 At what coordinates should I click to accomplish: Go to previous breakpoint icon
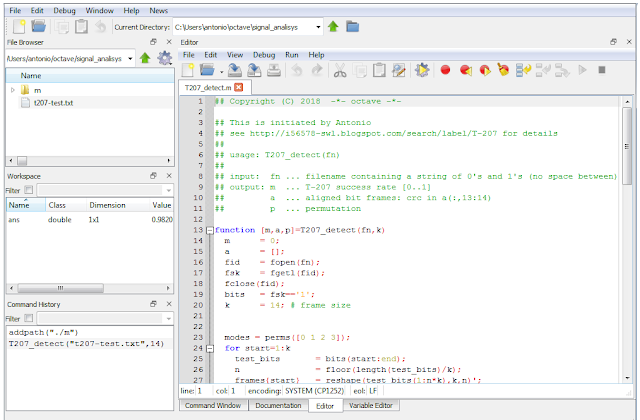coord(465,70)
